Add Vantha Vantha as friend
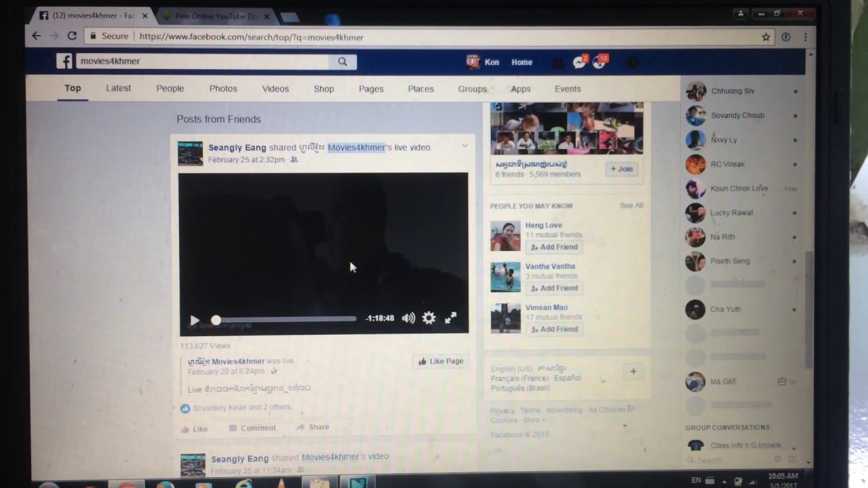This screenshot has height=488, width=868. pos(554,288)
